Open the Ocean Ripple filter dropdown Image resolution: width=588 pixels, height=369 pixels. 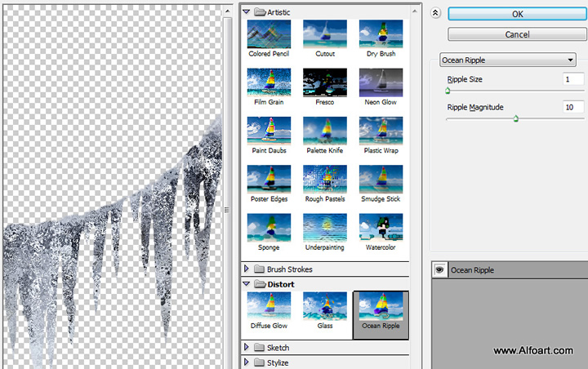[507, 60]
